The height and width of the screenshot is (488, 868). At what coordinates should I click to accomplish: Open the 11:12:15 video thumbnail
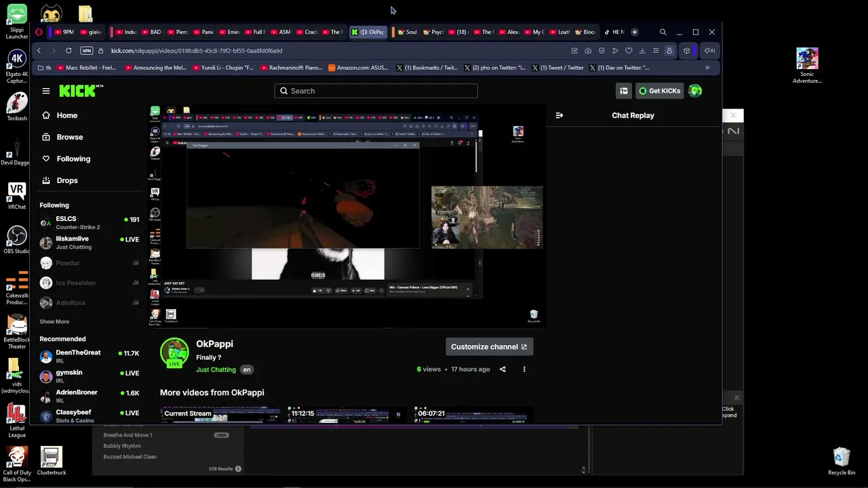pos(347,415)
